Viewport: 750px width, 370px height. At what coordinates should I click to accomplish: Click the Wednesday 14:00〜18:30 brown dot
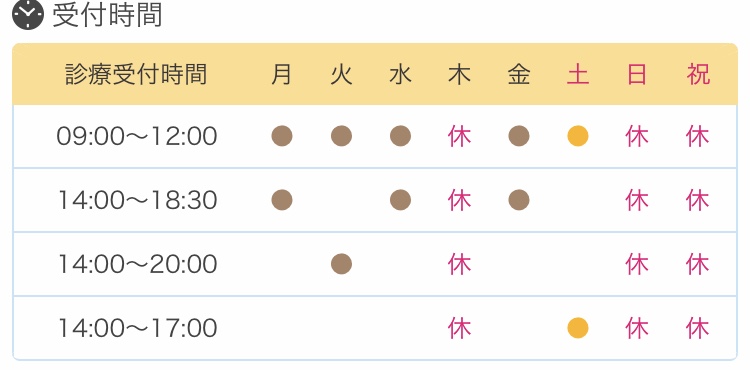(x=400, y=200)
